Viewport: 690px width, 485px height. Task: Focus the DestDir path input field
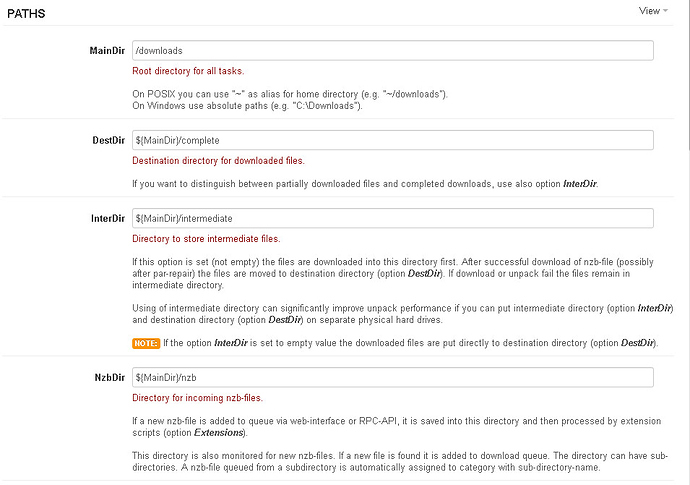(x=392, y=141)
